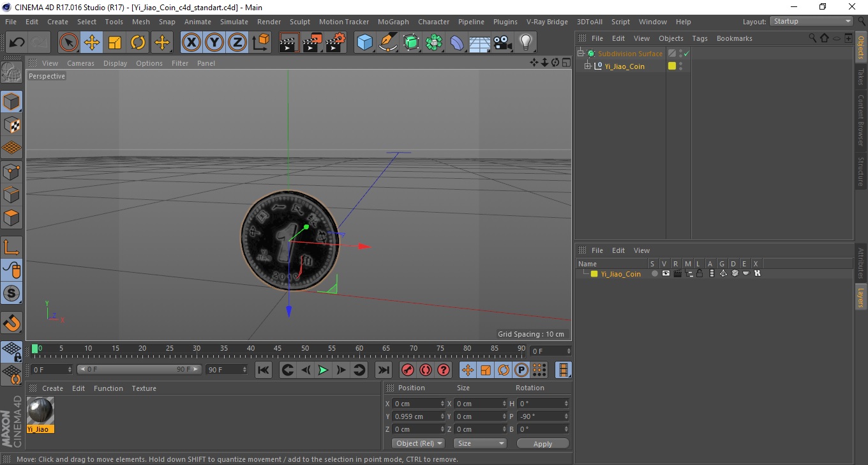Viewport: 868px width, 465px height.
Task: Click the coordinate system toggle icon
Action: tap(260, 43)
